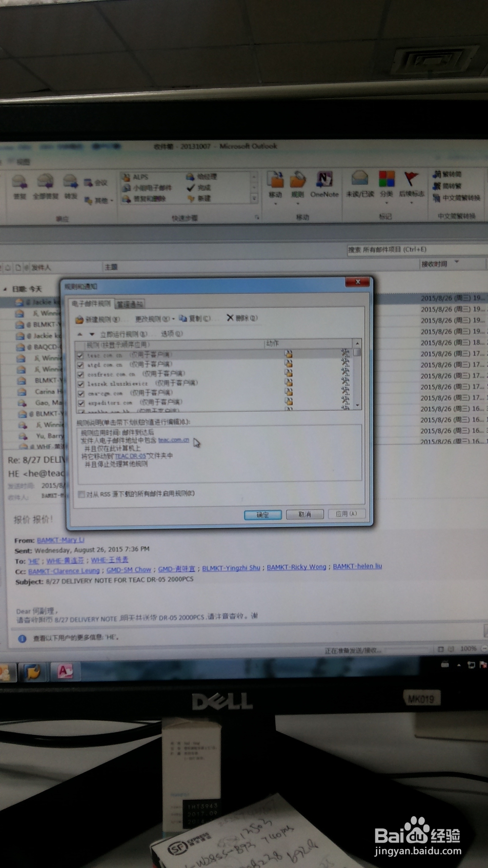This screenshot has width=488, height=868.
Task: Open the BAMKT-Mary Li sender link
Action: 61,540
